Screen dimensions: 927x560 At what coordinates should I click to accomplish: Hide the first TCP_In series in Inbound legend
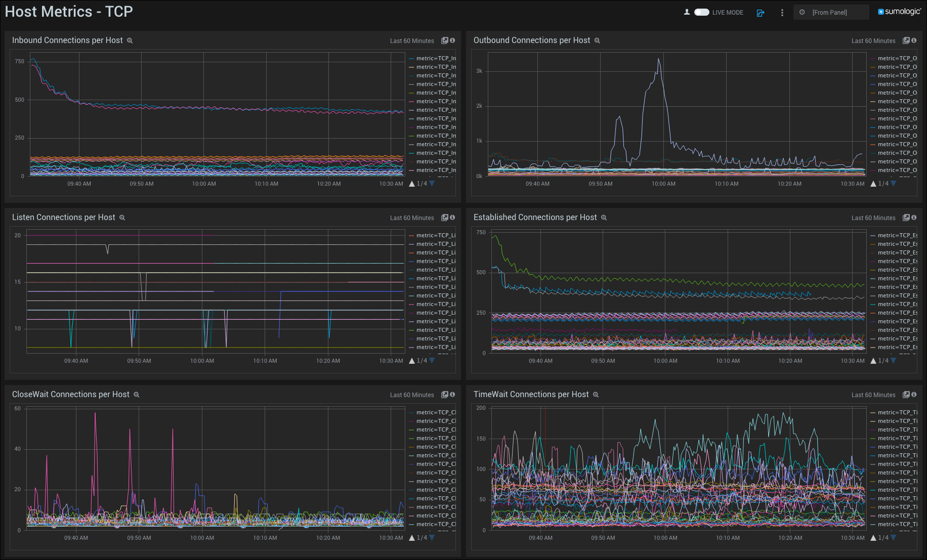pos(435,58)
